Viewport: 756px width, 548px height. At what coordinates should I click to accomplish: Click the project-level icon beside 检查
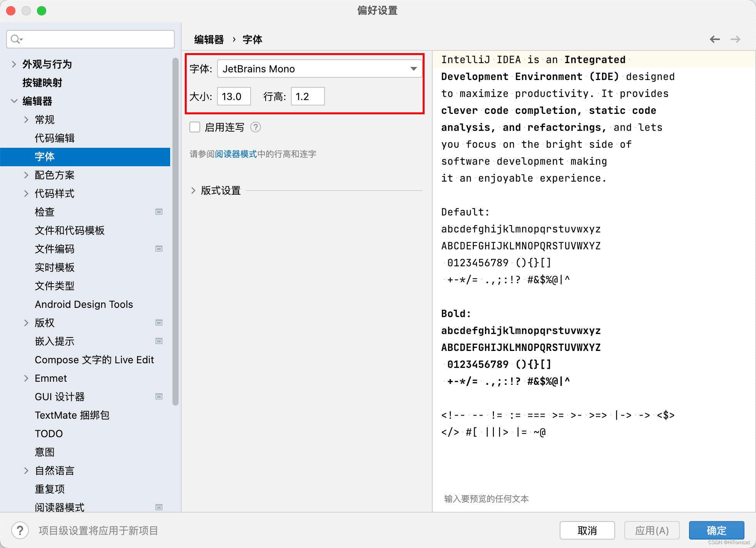click(x=159, y=212)
